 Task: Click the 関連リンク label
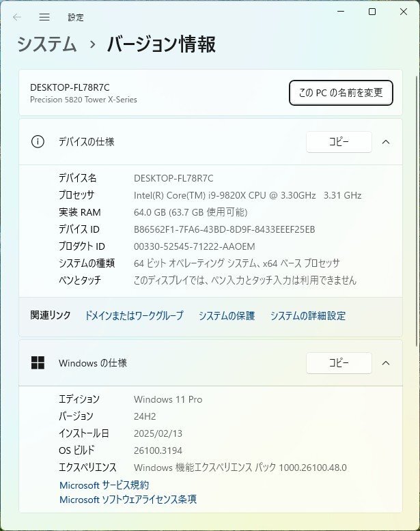click(x=51, y=315)
